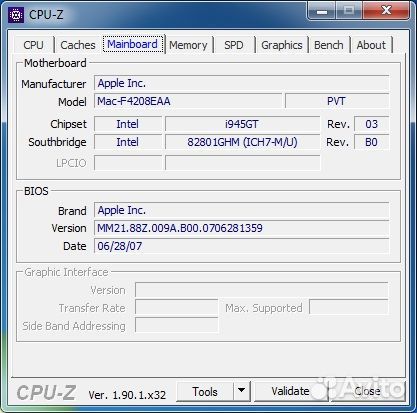Click the CPU-Z logo text at bottom

click(46, 392)
